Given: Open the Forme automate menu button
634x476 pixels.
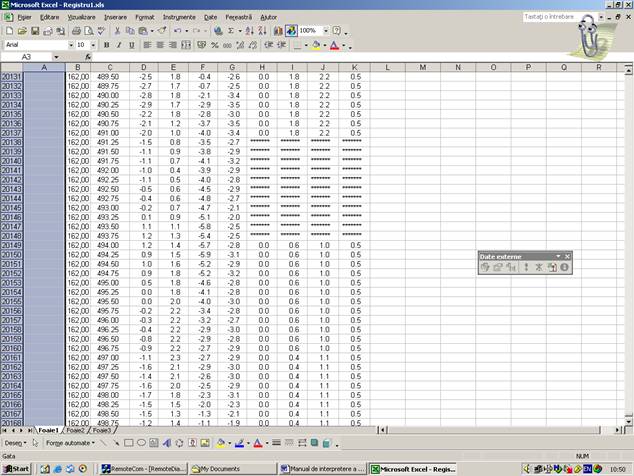Looking at the screenshot, I should (x=69, y=442).
